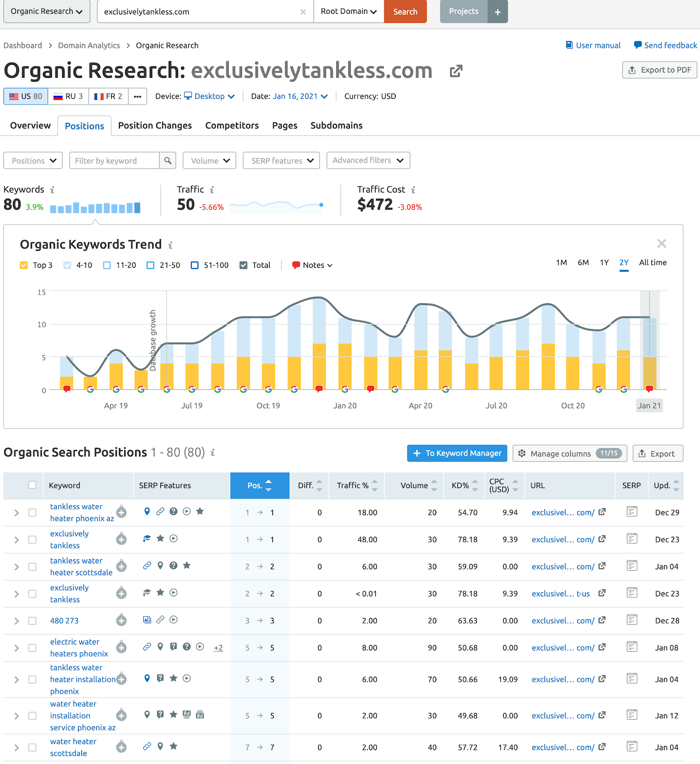Screen dimensions: 700x764
Task: Select the 1Y chart time range
Action: coord(604,263)
